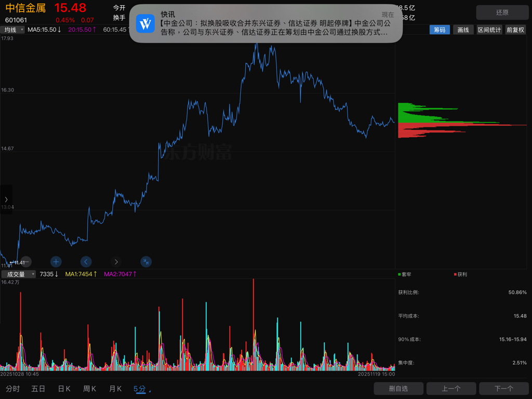Click the 换手 label in header

point(119,18)
